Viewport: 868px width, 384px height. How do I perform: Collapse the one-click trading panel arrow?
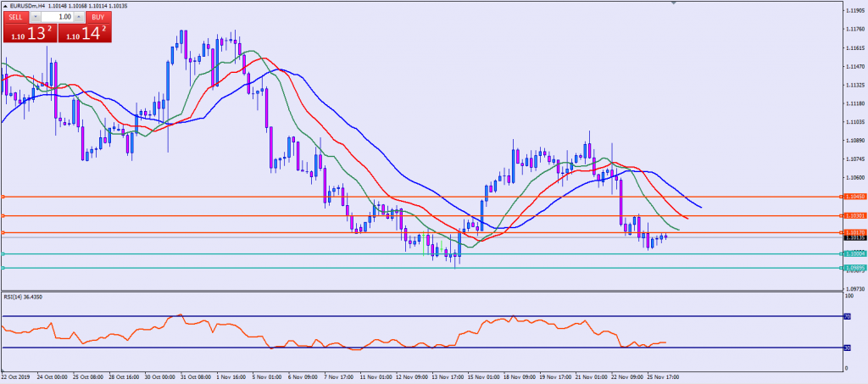(6, 6)
